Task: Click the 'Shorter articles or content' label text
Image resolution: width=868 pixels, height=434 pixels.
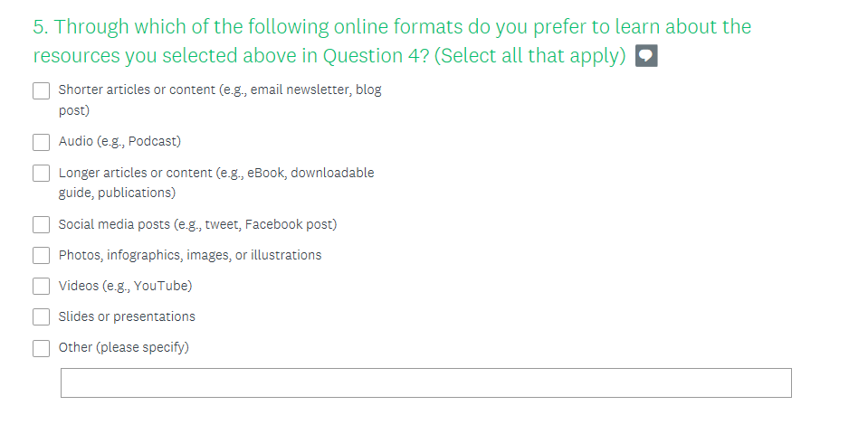Action: coord(219,90)
